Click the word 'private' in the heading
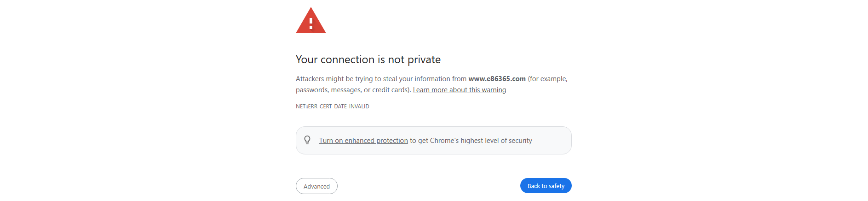 click(424, 60)
